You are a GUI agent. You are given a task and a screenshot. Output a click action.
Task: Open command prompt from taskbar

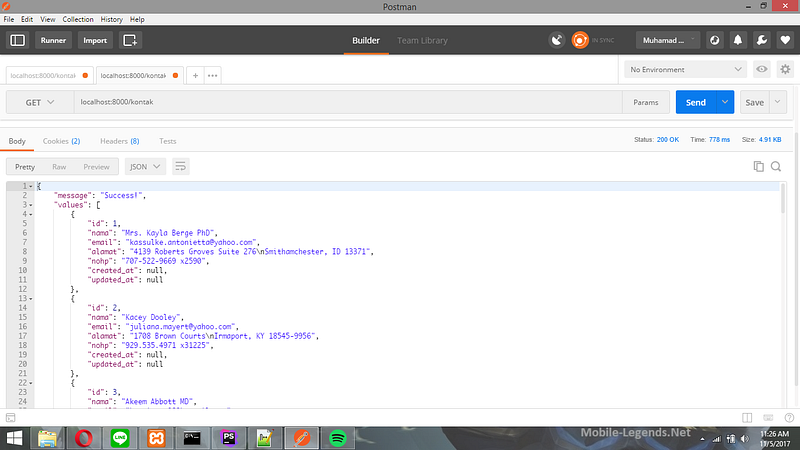[x=192, y=438]
